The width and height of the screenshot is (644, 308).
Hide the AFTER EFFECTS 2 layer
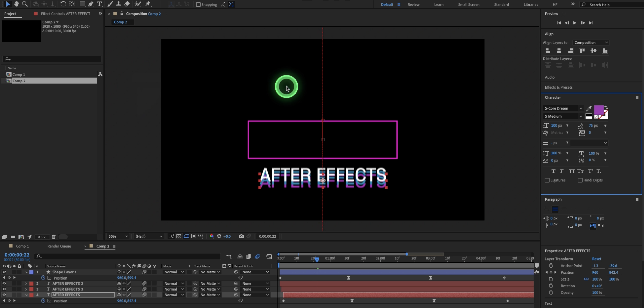pos(4,283)
